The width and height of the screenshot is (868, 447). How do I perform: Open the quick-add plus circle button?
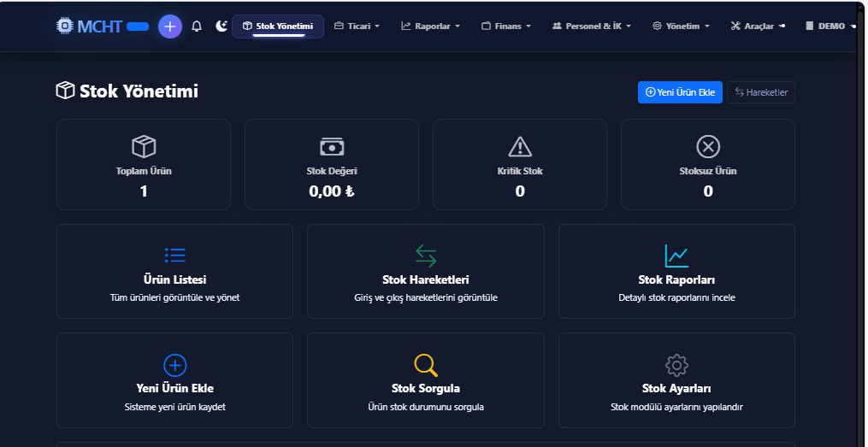point(170,26)
